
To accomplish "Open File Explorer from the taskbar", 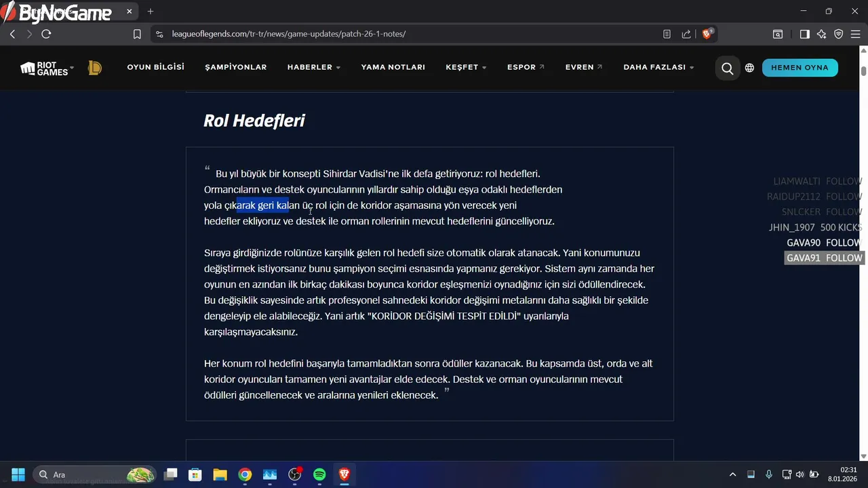I will (220, 474).
